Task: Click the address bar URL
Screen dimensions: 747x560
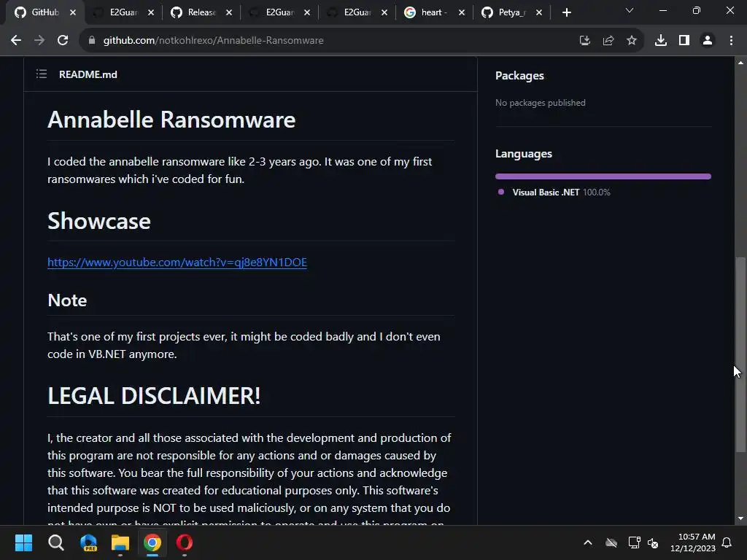Action: tap(214, 41)
